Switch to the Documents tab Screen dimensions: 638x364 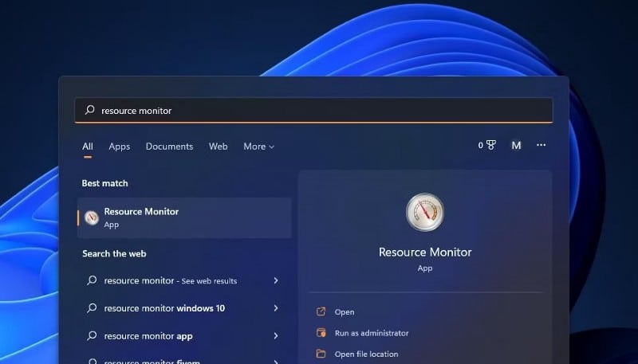pos(169,147)
